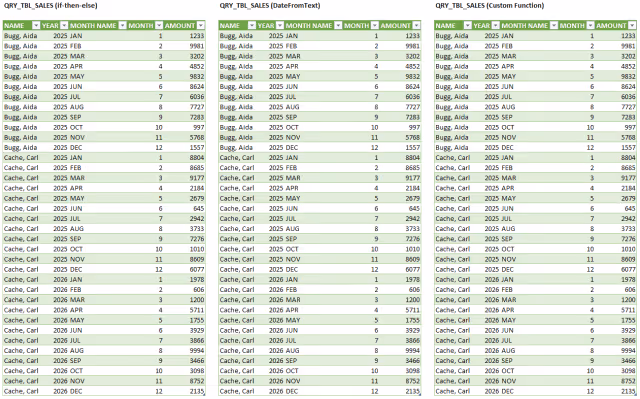Click amount 8752 in if-then-else table
The width and height of the screenshot is (640, 399).
click(197, 381)
